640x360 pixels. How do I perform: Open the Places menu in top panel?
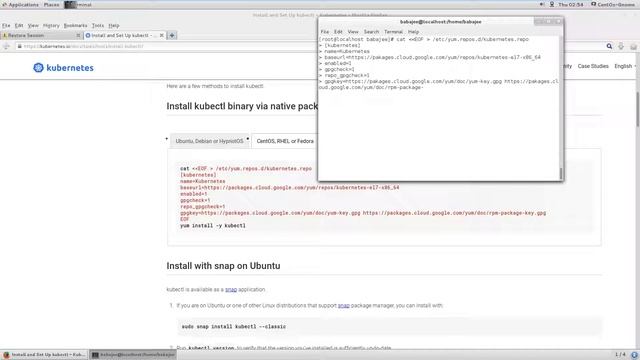pos(51,4)
